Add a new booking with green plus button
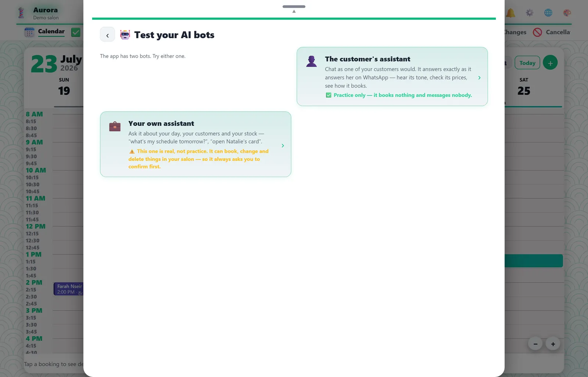588x377 pixels. point(550,63)
